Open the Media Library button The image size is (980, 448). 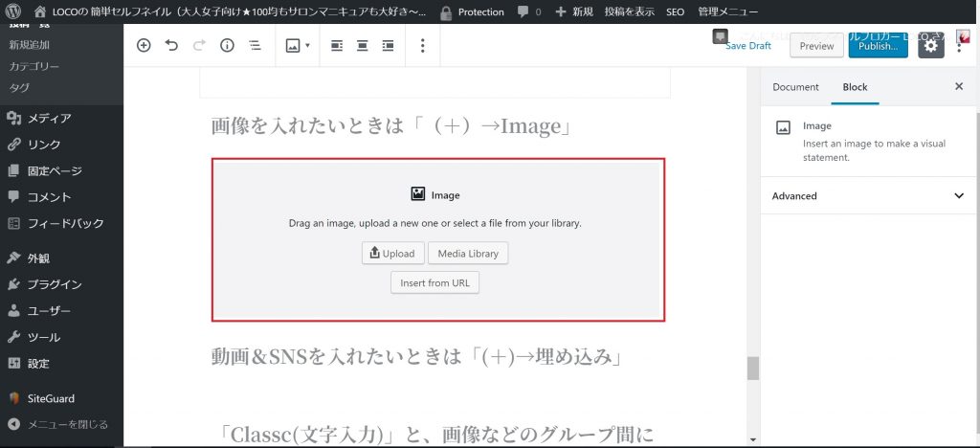(x=468, y=253)
